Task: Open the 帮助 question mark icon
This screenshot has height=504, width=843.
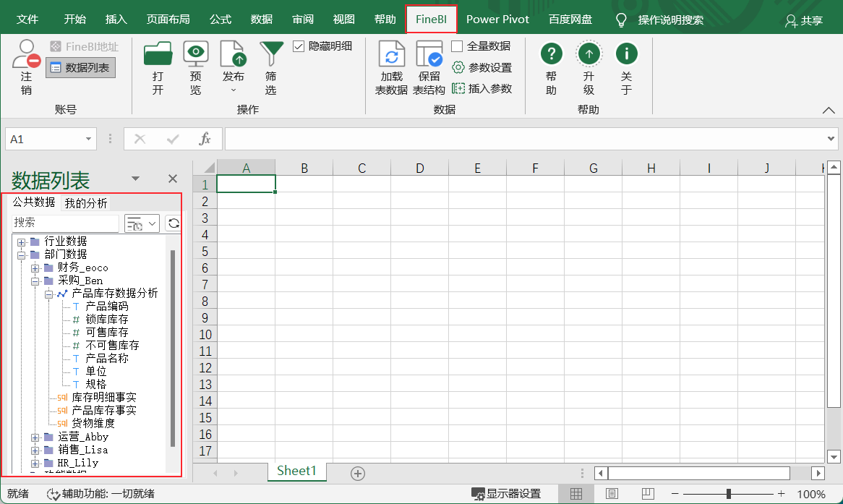Action: 551,54
